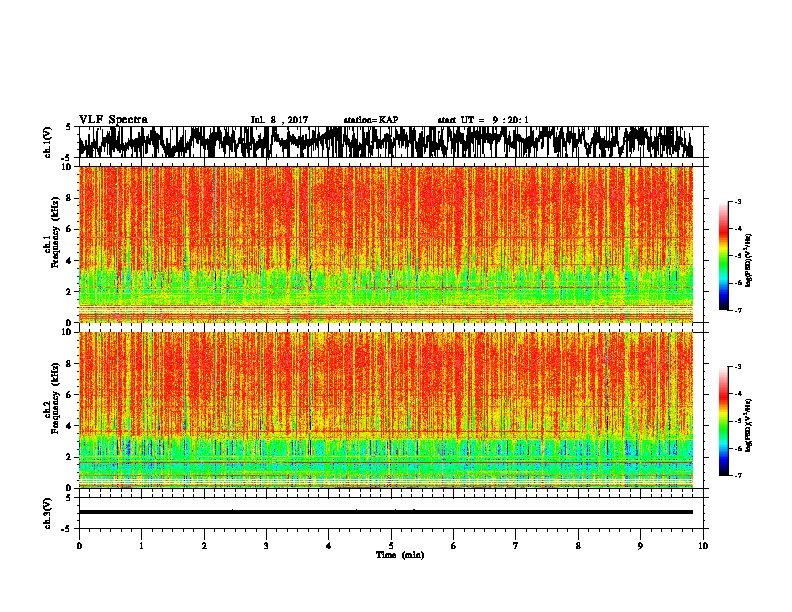The height and width of the screenshot is (612, 792).
Task: Click time axis tick label '4'
Action: click(x=329, y=546)
